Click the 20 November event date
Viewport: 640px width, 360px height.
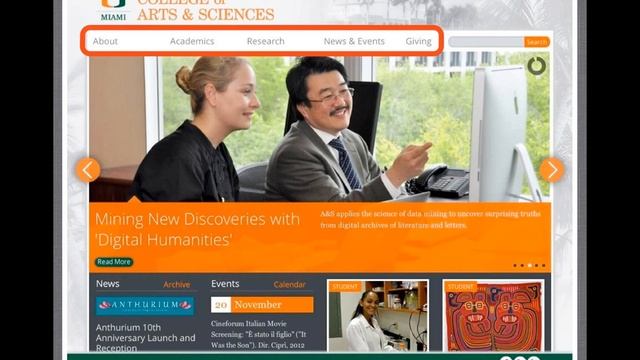(262, 304)
